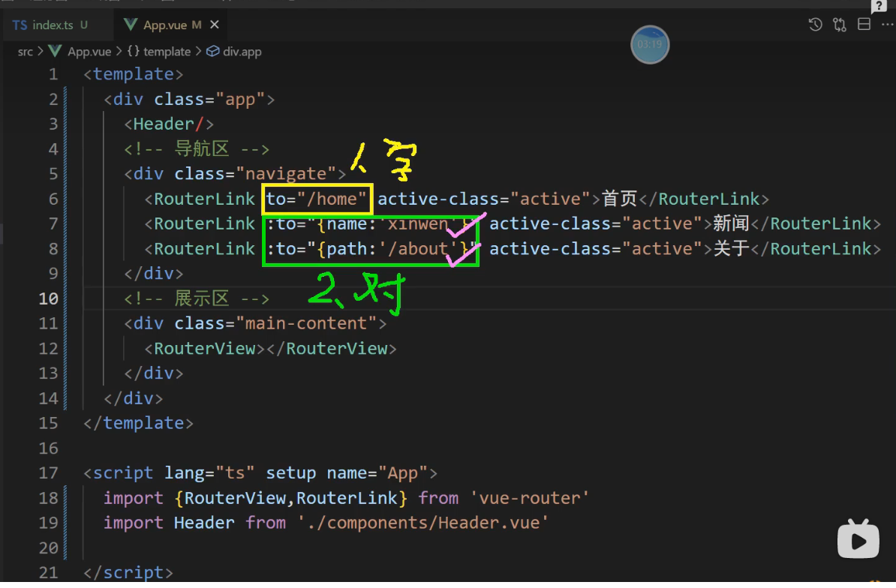Click the class="navigate" div line
Screen dimensions: 896x588
coord(235,173)
